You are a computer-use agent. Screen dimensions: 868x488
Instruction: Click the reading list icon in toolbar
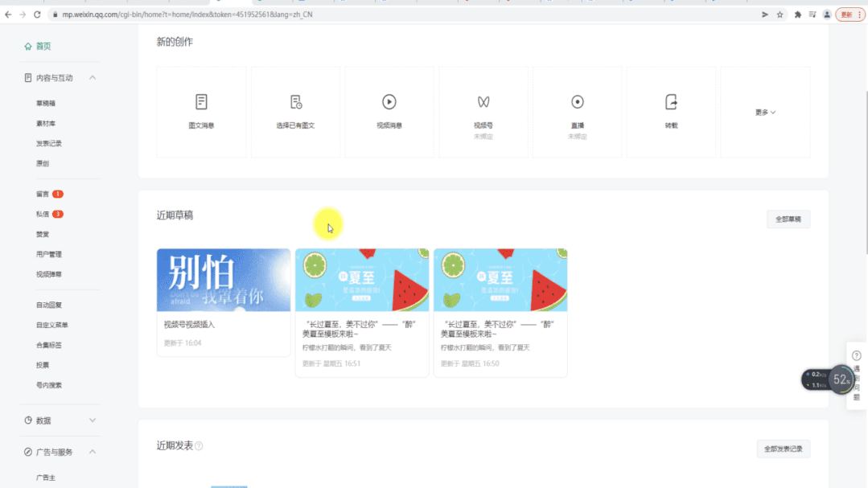tap(812, 15)
